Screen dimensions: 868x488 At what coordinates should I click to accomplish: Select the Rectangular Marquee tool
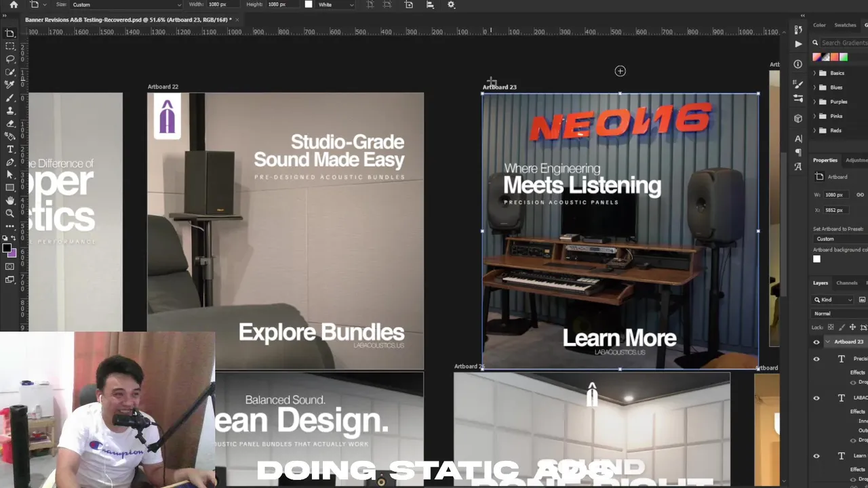coord(10,46)
